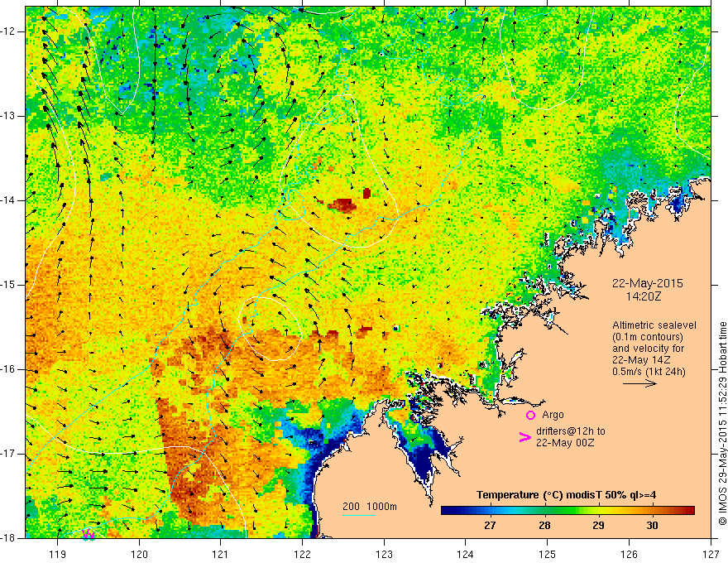This screenshot has width=728, height=563.
Task: Click longitude axis label 126
Action: [x=629, y=554]
